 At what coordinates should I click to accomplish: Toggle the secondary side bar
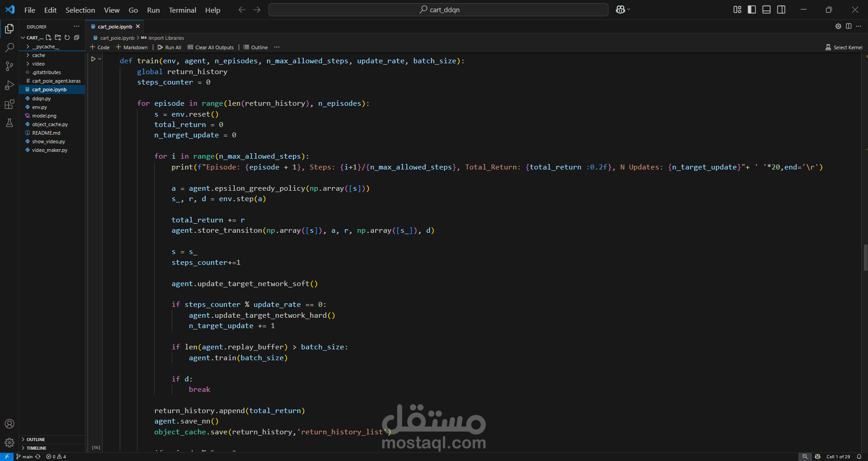[x=781, y=9]
